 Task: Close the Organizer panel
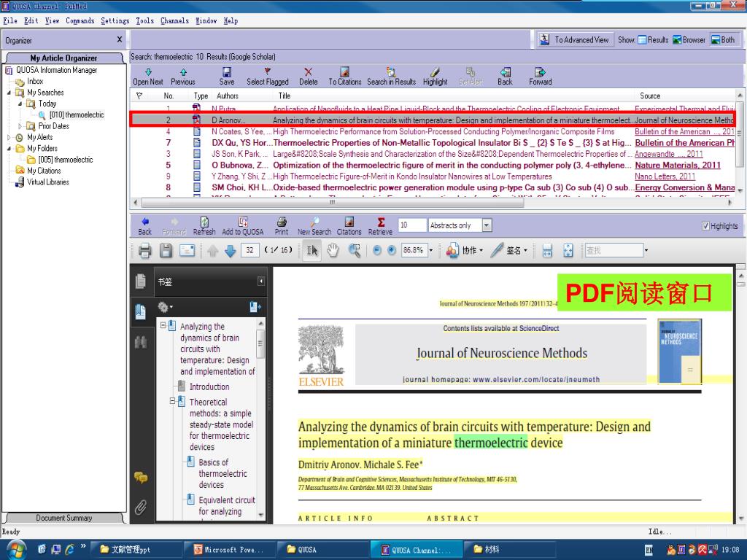coord(120,39)
